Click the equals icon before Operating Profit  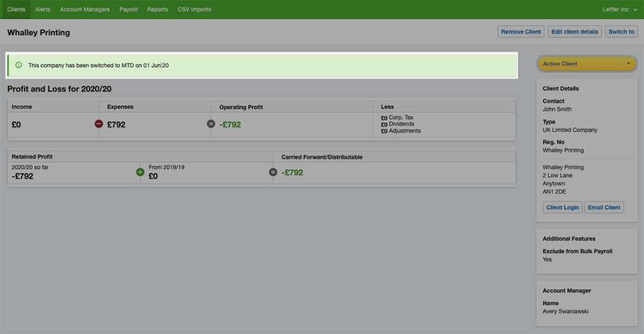(x=211, y=124)
